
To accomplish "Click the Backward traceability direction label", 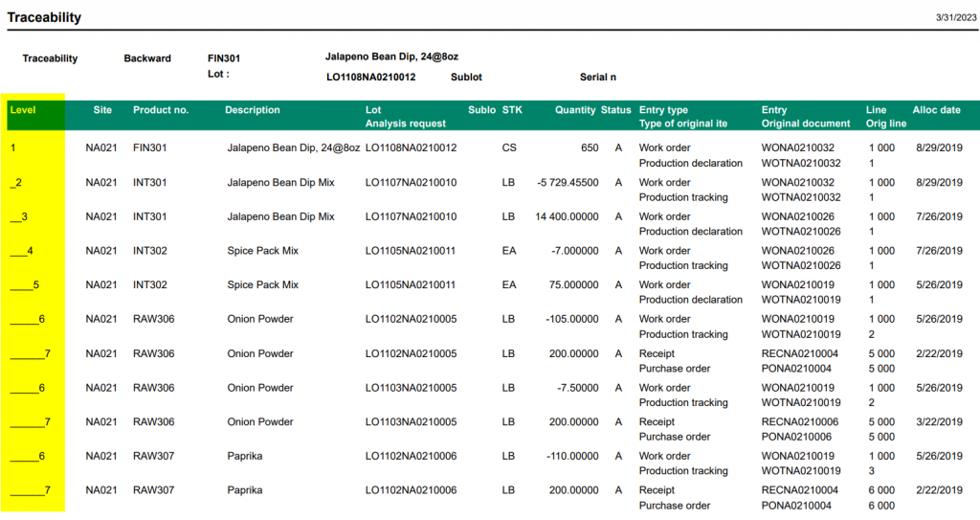I will tap(147, 58).
